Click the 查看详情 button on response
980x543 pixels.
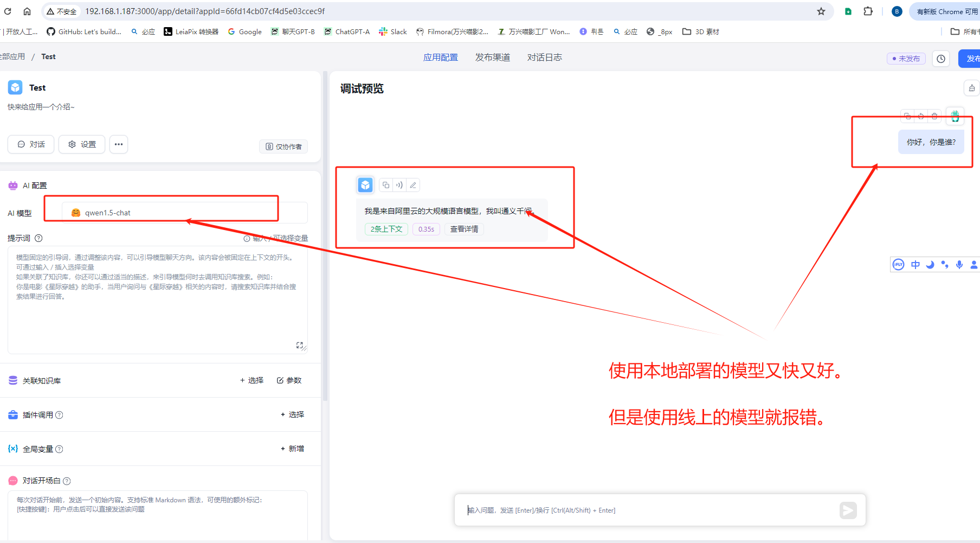pos(464,229)
